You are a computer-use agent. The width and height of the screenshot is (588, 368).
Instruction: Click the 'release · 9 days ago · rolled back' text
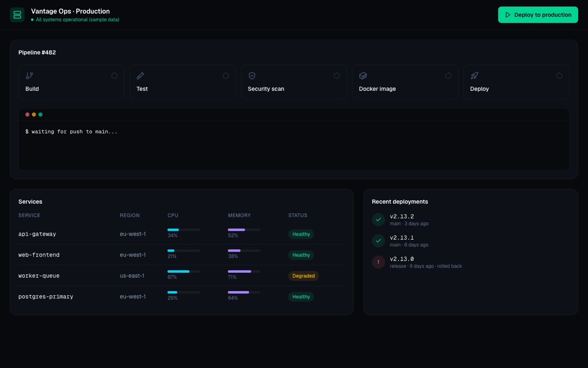click(x=426, y=266)
